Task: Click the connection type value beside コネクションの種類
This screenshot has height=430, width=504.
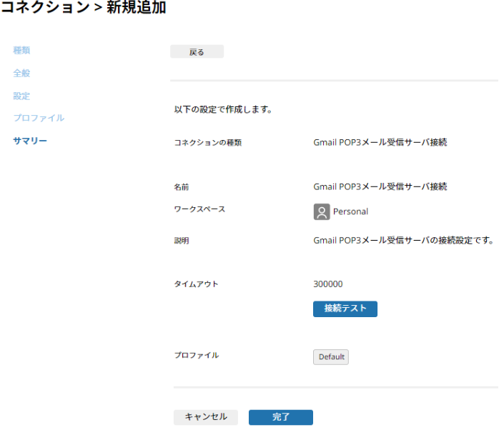Action: (x=380, y=142)
